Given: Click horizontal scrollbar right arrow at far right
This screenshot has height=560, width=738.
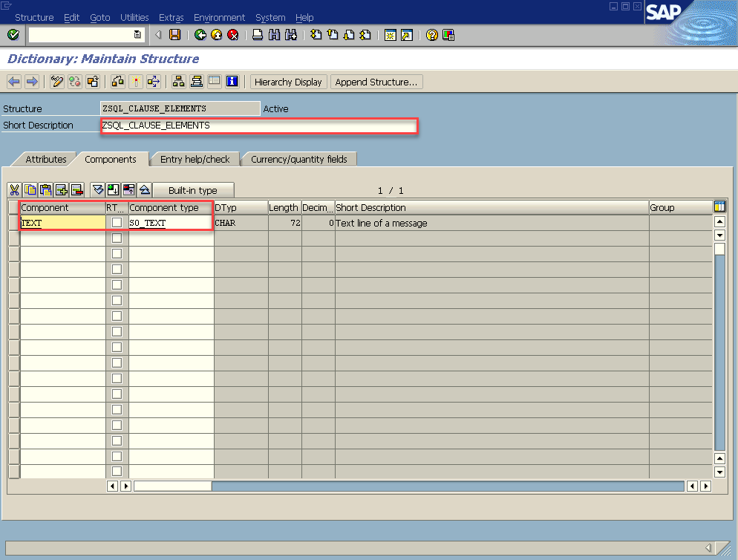Looking at the screenshot, I should [705, 486].
